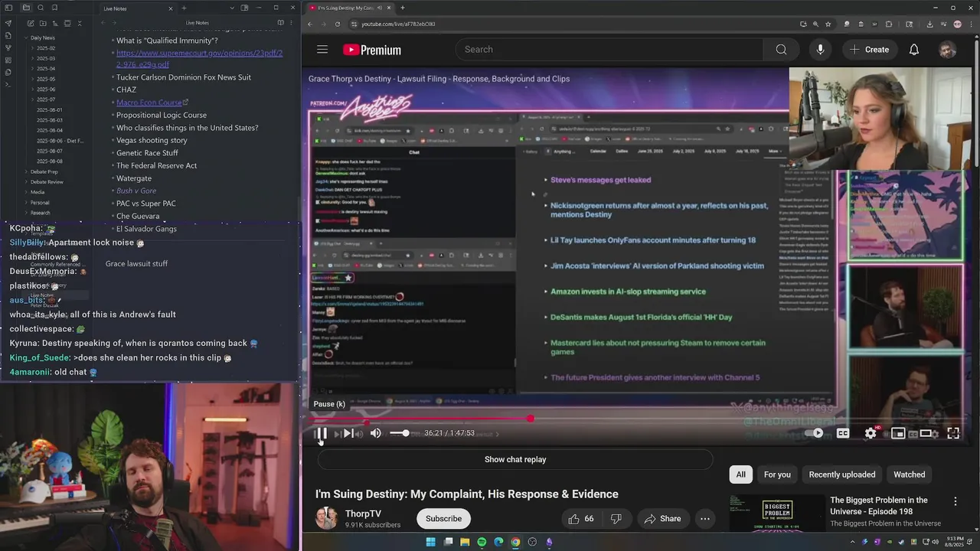The width and height of the screenshot is (980, 551).
Task: Select the Watched filter chip
Action: pyautogui.click(x=910, y=474)
